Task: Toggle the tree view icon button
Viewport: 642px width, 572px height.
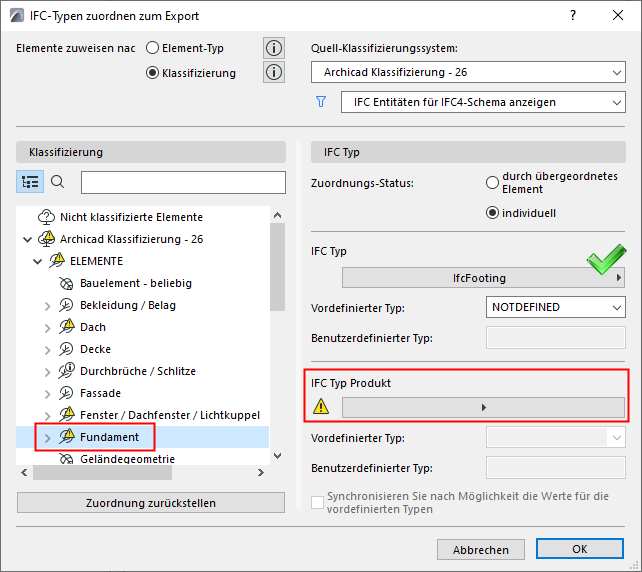Action: pyautogui.click(x=30, y=182)
